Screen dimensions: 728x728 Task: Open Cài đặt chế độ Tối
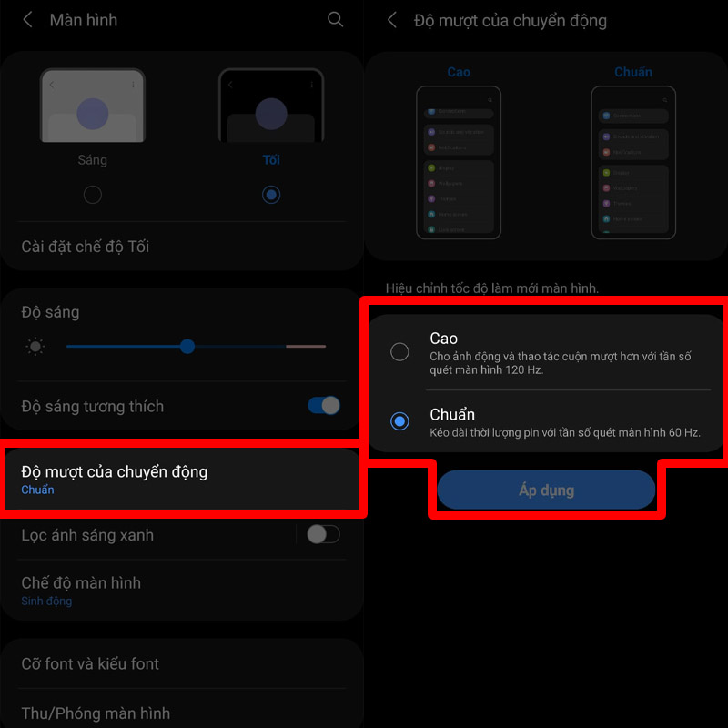point(181,247)
